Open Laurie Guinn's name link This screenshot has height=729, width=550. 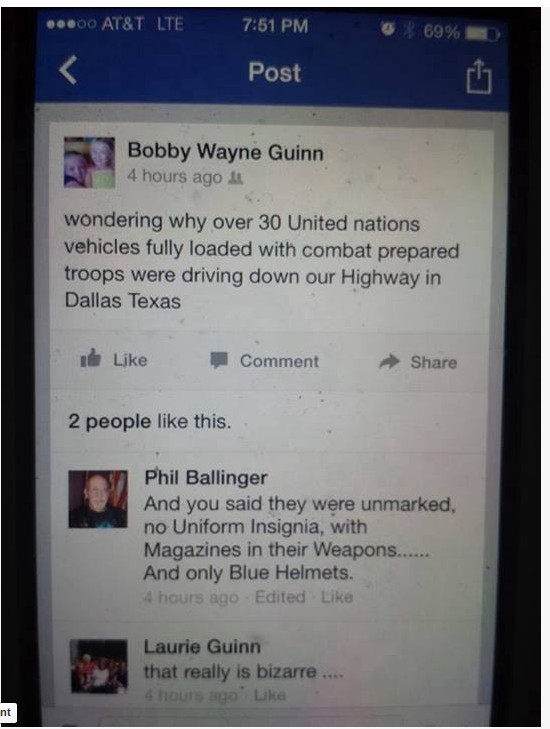click(x=202, y=646)
